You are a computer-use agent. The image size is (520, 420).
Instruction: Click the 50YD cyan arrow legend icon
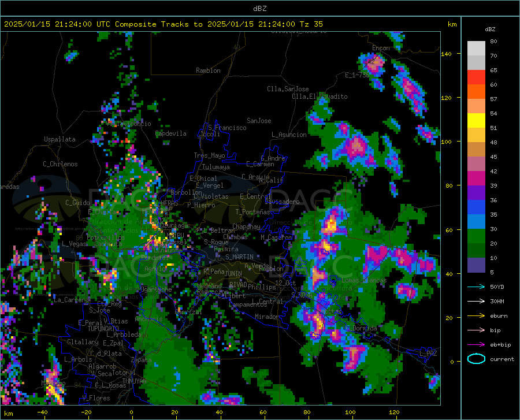coord(476,287)
